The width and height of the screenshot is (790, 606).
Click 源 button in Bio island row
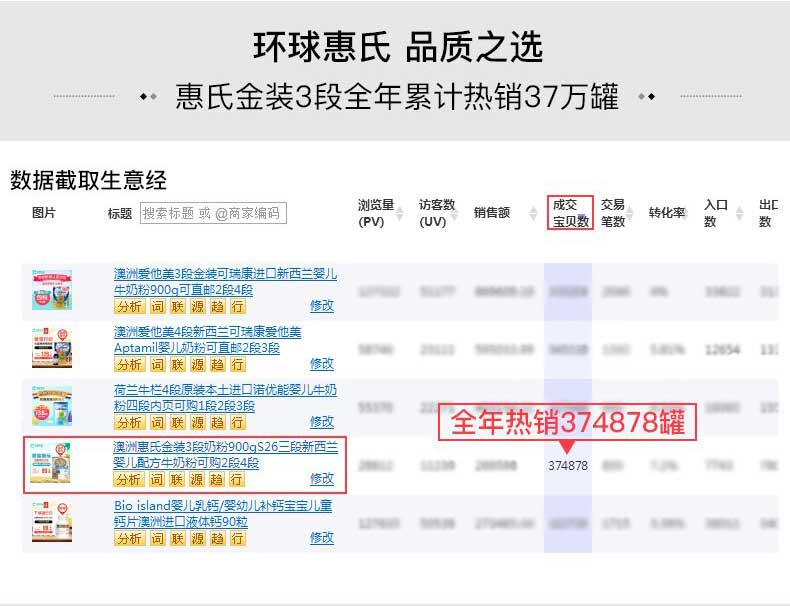pos(198,538)
